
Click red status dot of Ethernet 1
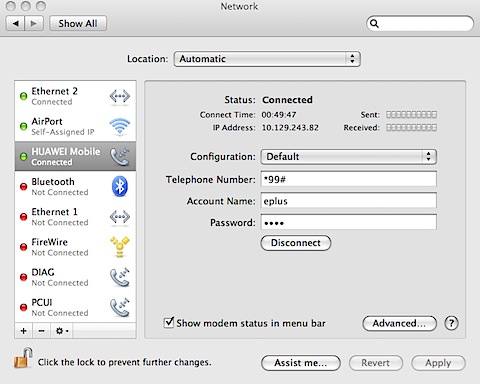[x=23, y=217]
